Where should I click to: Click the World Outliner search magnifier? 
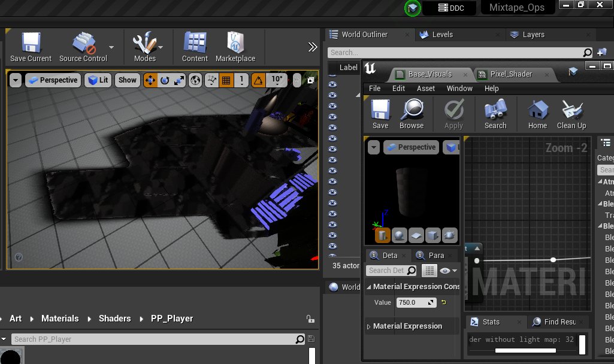pos(588,53)
